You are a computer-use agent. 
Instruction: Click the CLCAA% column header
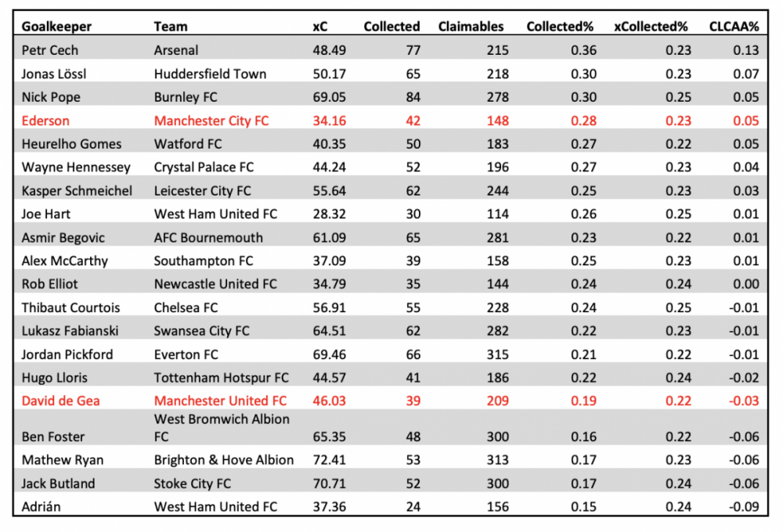pyautogui.click(x=734, y=27)
